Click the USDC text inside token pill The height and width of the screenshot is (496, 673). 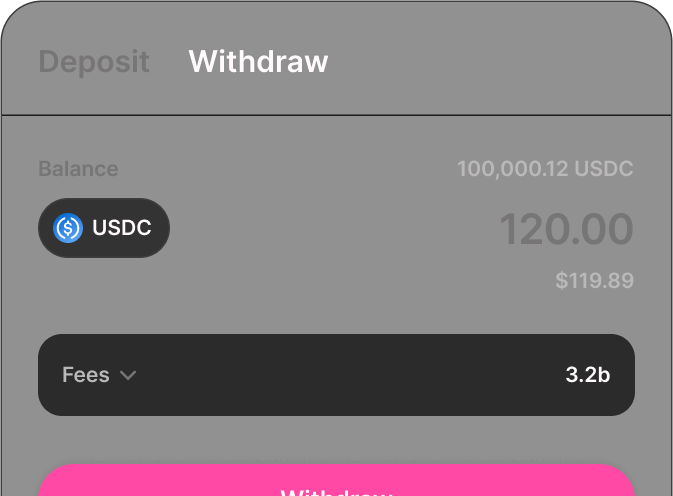coord(122,228)
